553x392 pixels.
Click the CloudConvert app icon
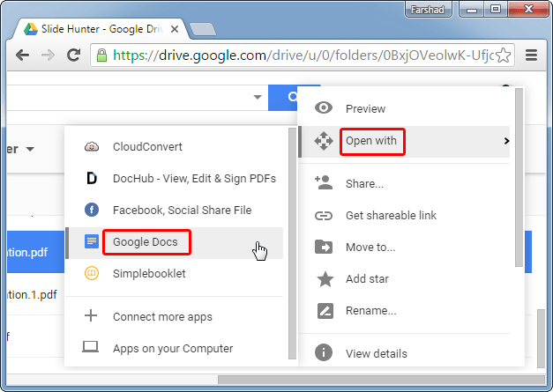coord(91,146)
